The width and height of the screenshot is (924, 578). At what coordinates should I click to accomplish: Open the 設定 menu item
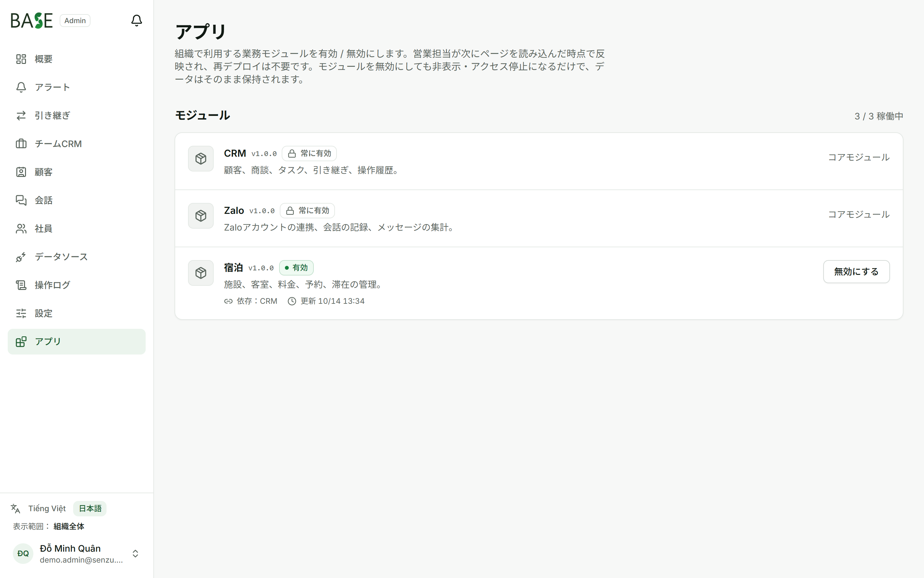click(x=76, y=313)
